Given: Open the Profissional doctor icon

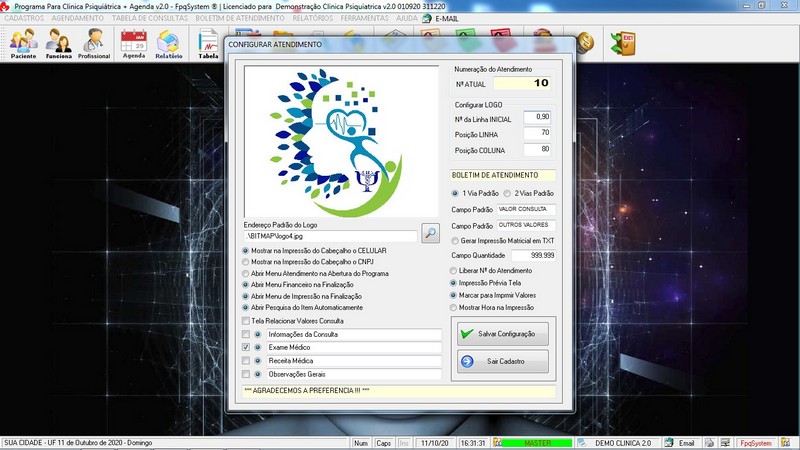Looking at the screenshot, I should 94,43.
